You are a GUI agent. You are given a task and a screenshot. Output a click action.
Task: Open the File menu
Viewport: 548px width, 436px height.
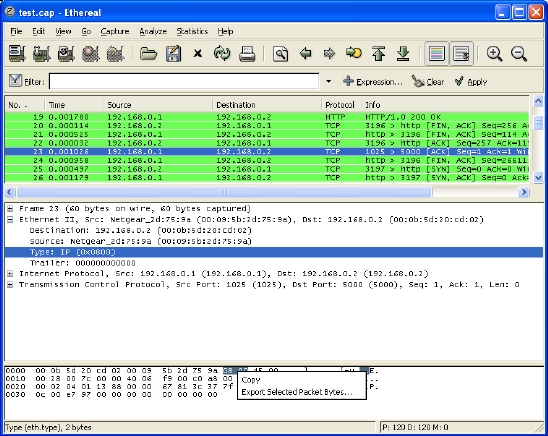tap(16, 31)
